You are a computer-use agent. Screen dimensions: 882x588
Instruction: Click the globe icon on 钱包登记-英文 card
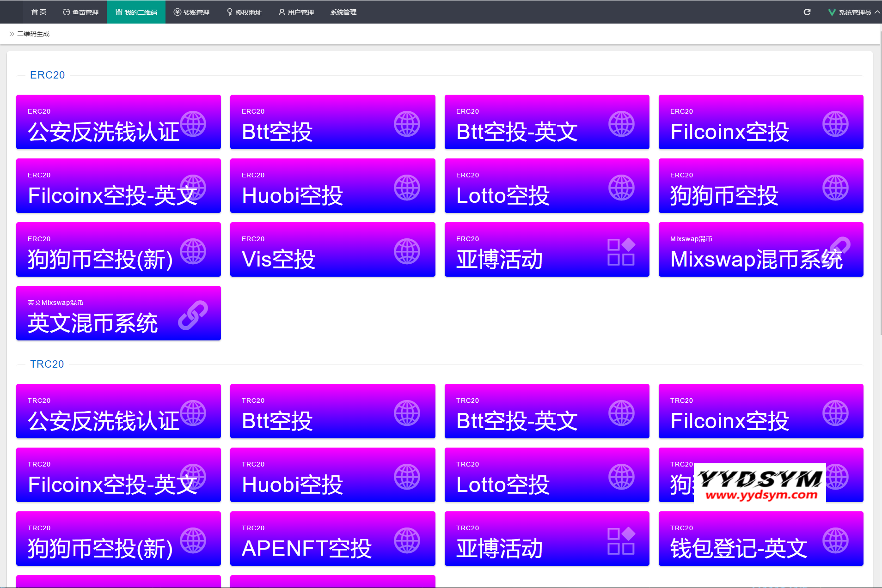[835, 540]
